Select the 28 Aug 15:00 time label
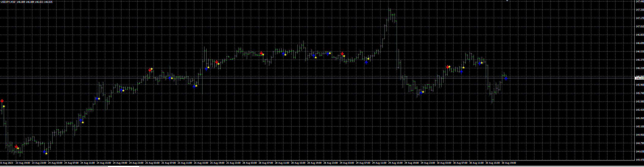 pos(298,163)
